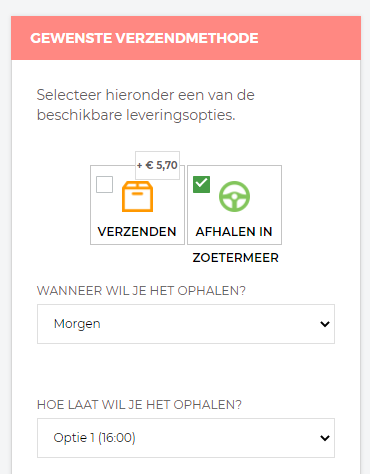Select the AFHALEN IN option label

click(x=234, y=232)
